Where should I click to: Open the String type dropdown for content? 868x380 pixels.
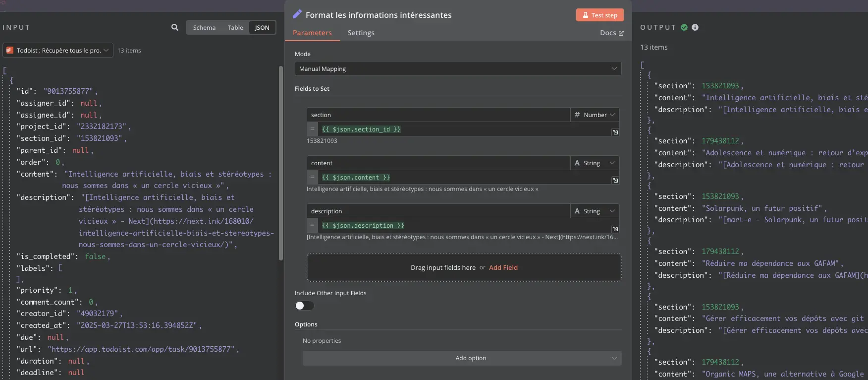tap(595, 163)
